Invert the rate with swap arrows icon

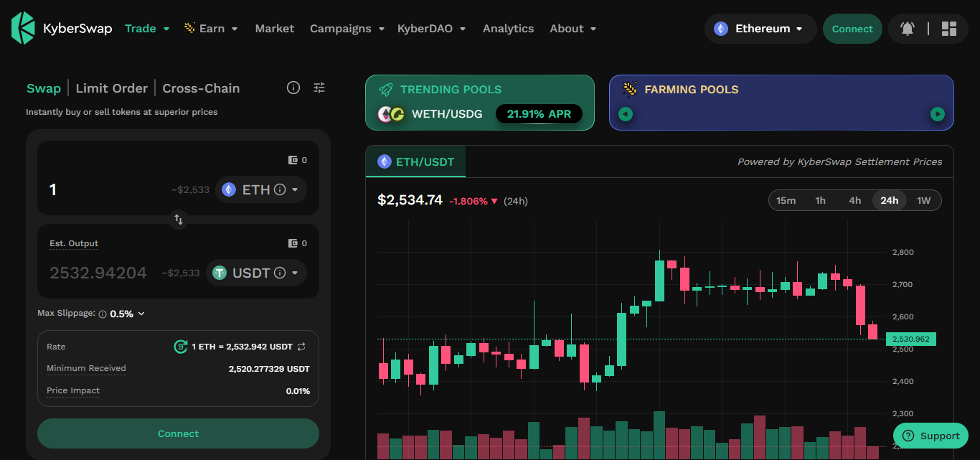301,347
